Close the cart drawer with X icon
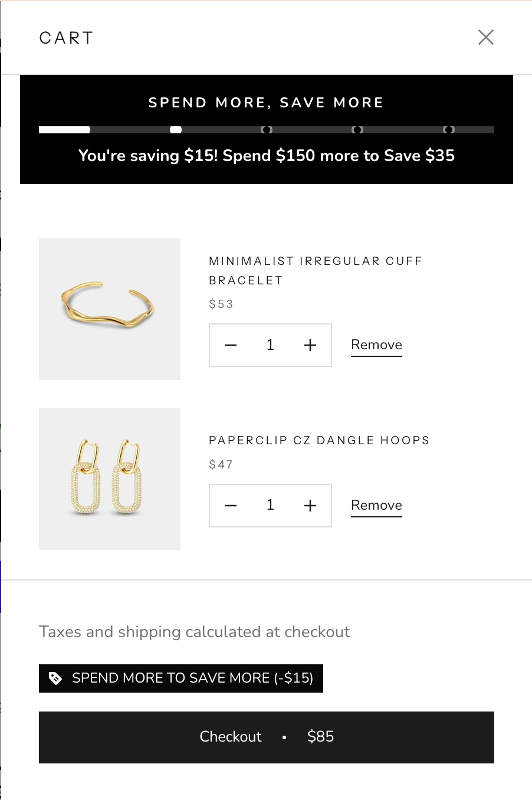Screen dimensions: 532x800 485,37
